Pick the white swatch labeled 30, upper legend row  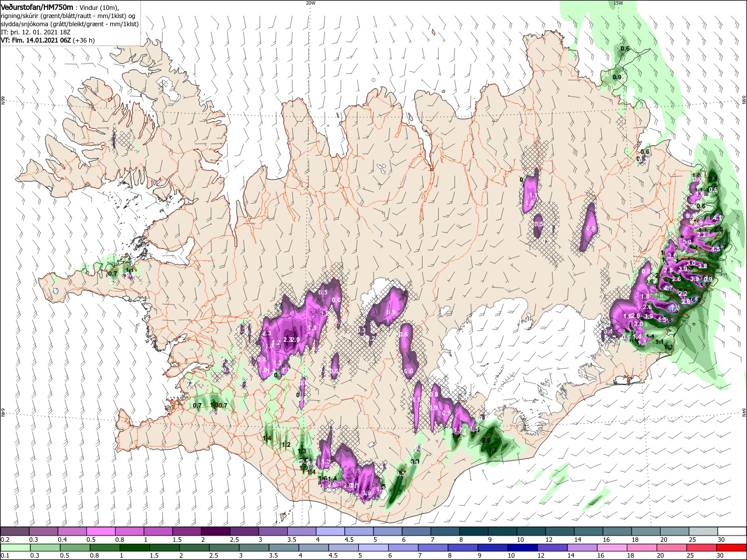point(732,531)
